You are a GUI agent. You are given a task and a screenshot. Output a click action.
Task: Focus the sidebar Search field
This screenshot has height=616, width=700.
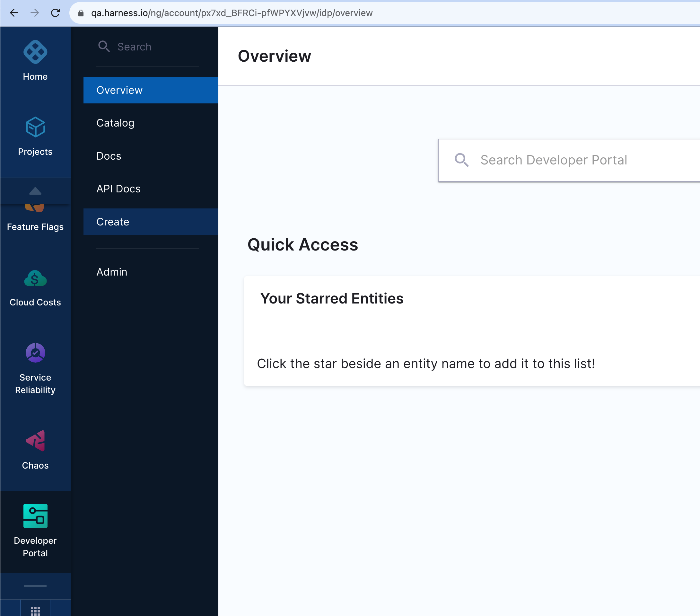[x=134, y=47]
